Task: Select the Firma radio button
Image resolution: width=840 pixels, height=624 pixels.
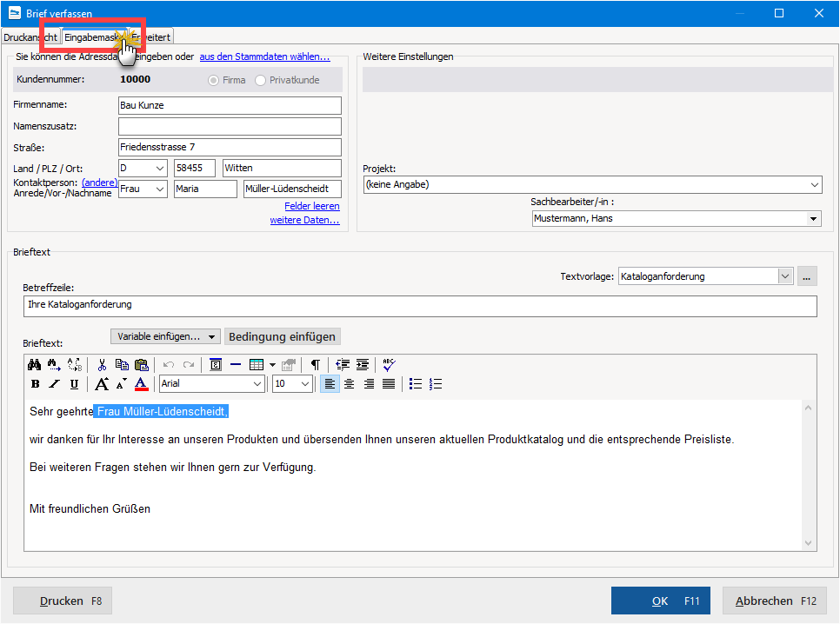Action: pos(213,80)
